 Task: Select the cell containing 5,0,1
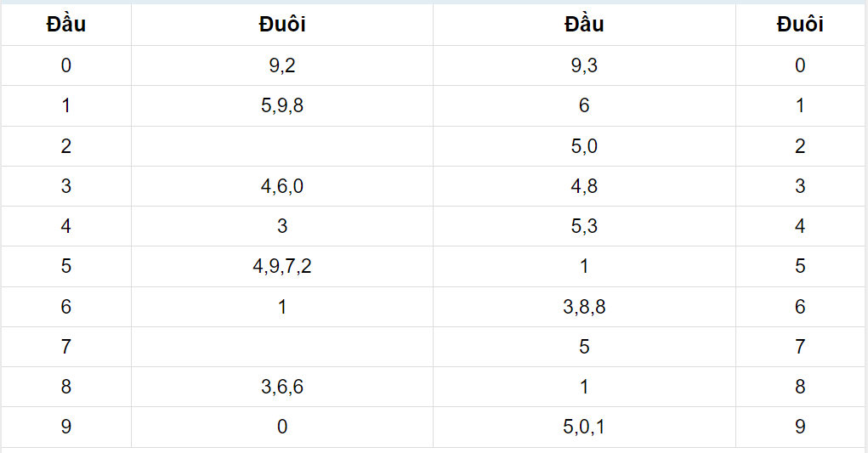(x=584, y=427)
